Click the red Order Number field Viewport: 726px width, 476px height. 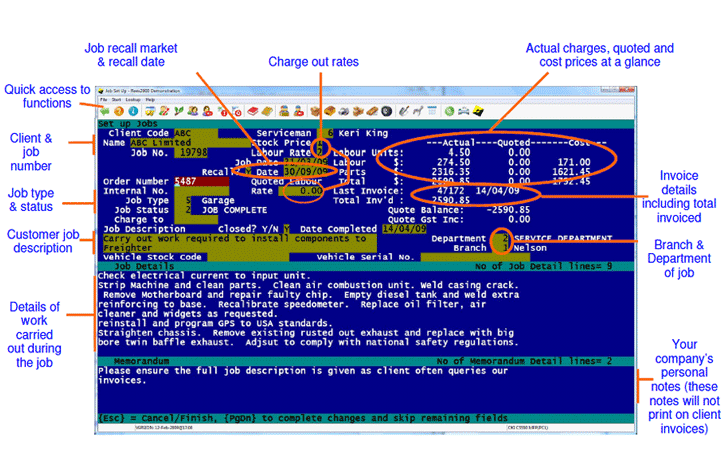[185, 181]
